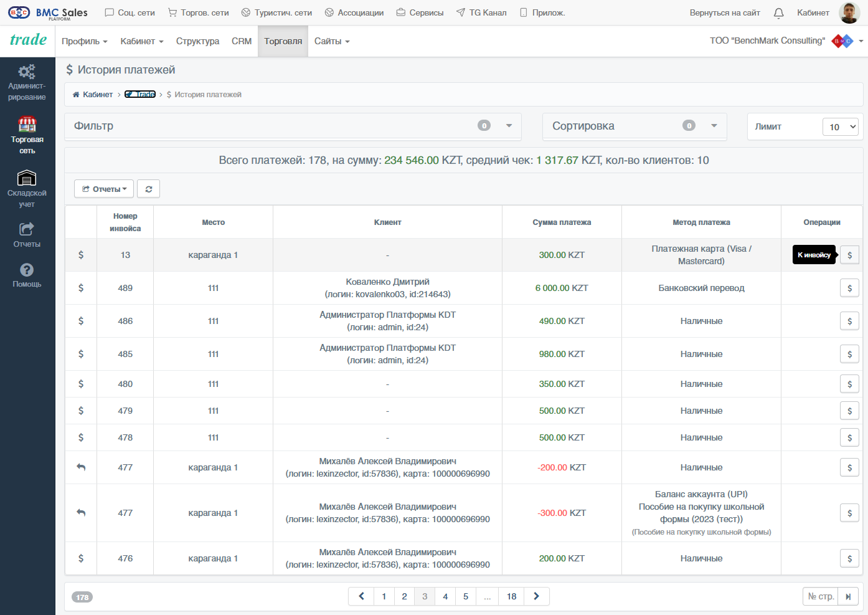868x615 pixels.
Task: Click the user avatar in top bar
Action: click(849, 12)
